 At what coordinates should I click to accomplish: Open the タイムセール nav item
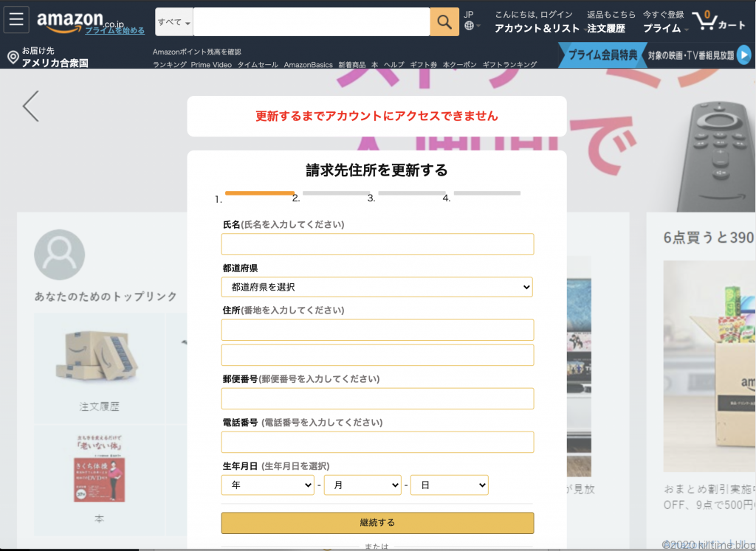258,65
